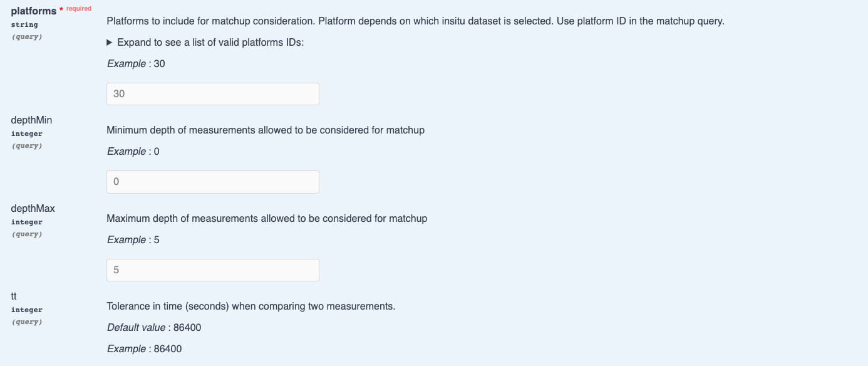
Task: Click the 'string' type label under platforms
Action: pyautogui.click(x=24, y=24)
